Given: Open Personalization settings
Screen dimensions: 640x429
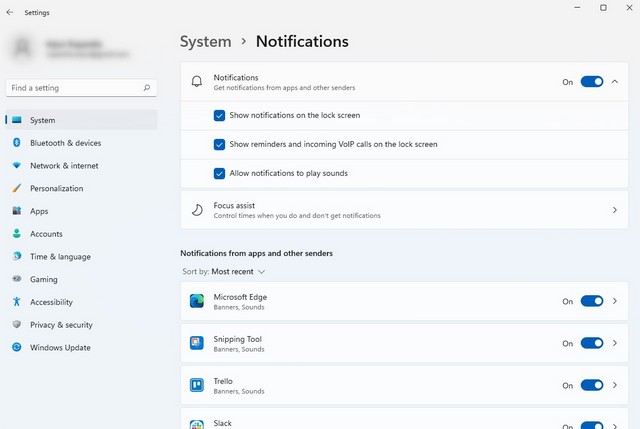Looking at the screenshot, I should 82,188.
